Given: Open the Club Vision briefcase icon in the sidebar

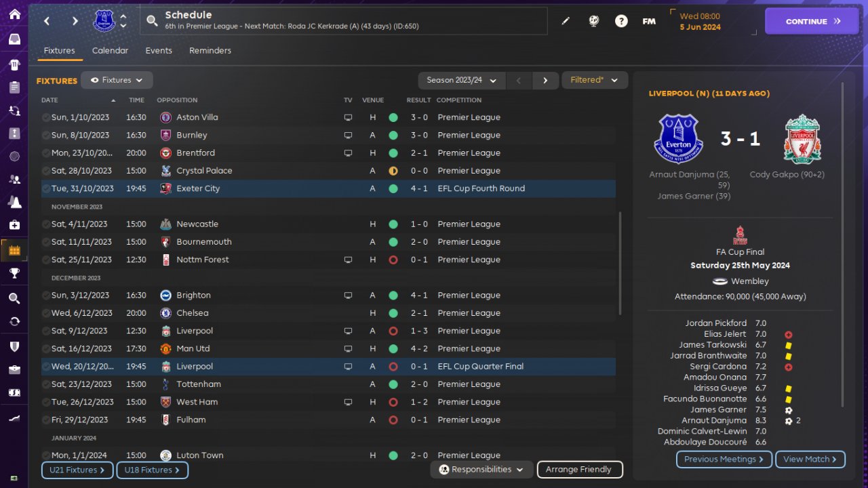Looking at the screenshot, I should coord(14,369).
